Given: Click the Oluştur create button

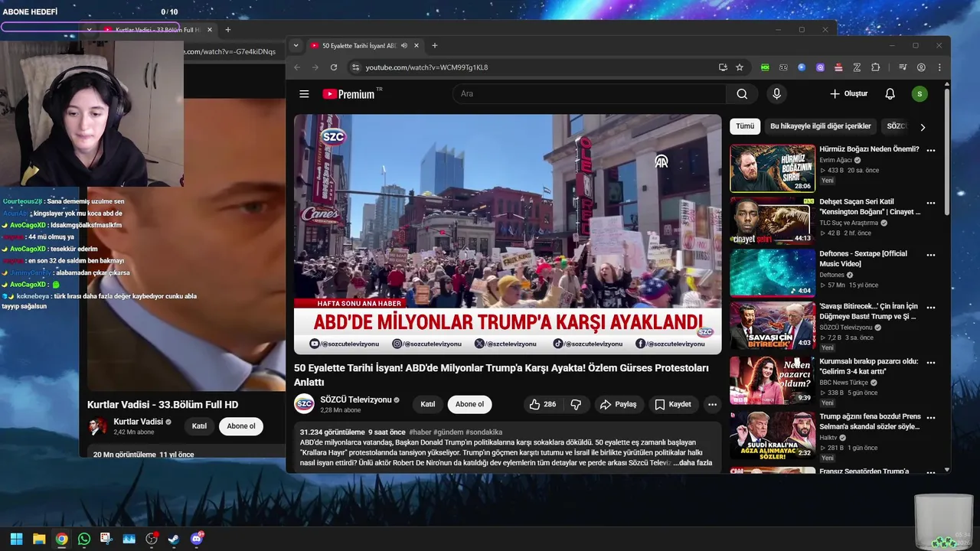Looking at the screenshot, I should pyautogui.click(x=849, y=94).
